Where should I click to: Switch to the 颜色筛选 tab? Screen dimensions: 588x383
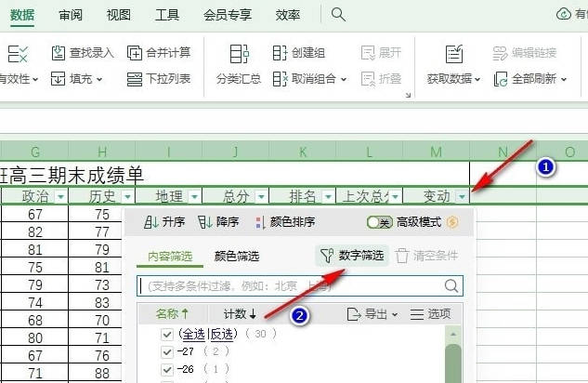coord(237,257)
